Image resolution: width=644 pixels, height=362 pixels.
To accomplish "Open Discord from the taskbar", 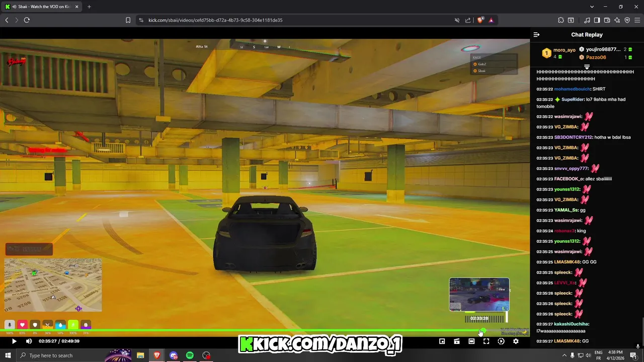I will click(174, 355).
